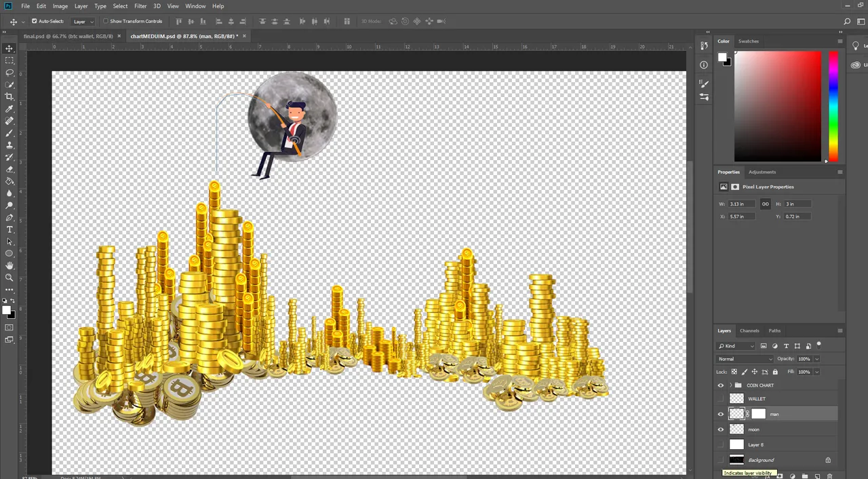
Task: Toggle link between width and height
Action: click(x=765, y=204)
